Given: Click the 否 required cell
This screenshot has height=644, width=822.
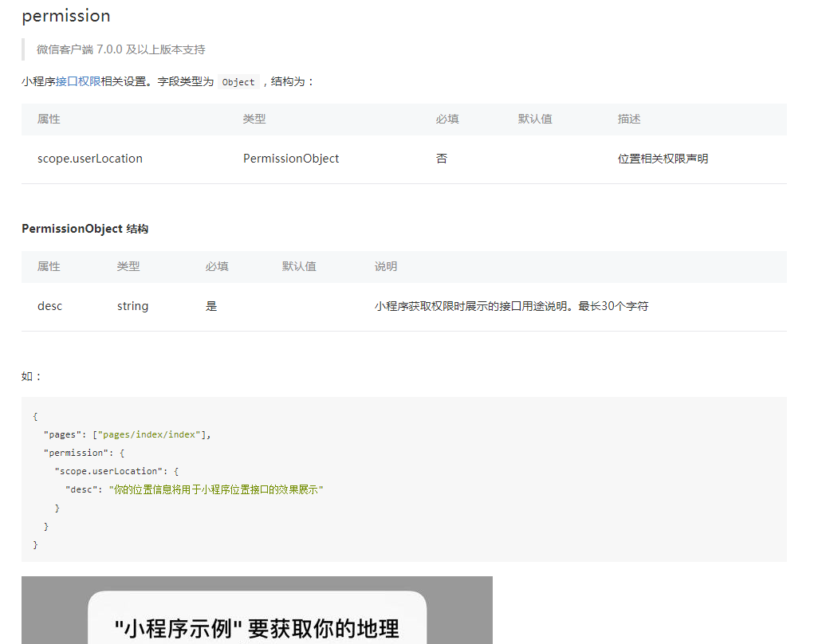Looking at the screenshot, I should (442, 159).
